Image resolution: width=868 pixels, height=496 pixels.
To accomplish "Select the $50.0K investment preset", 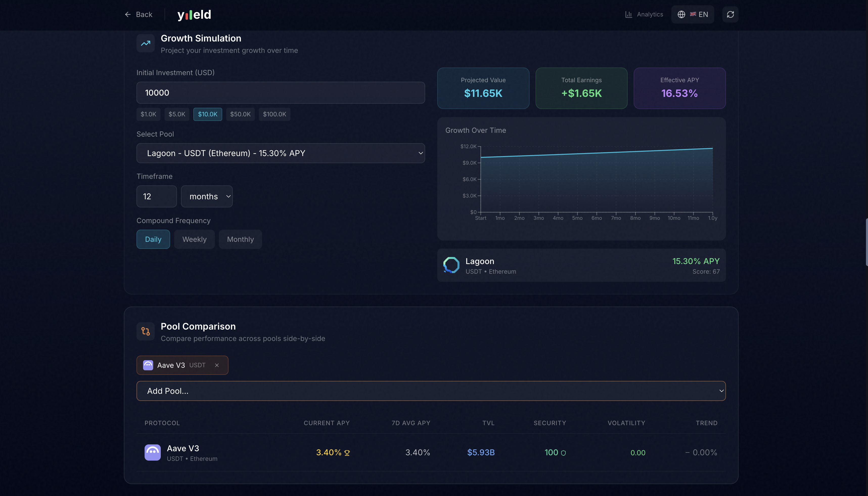I will point(240,114).
